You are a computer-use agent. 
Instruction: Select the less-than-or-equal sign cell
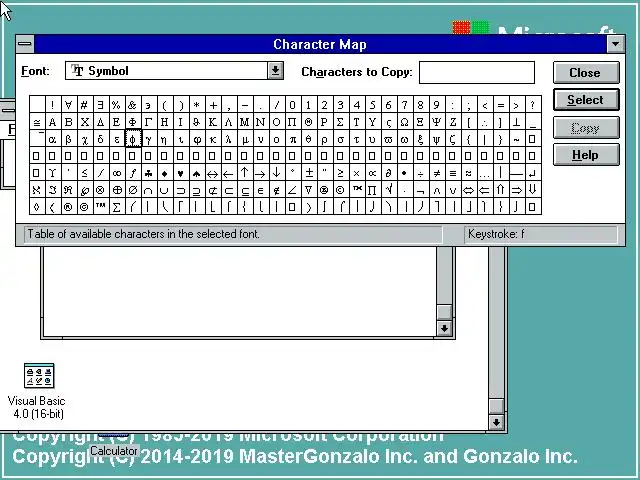[x=84, y=173]
